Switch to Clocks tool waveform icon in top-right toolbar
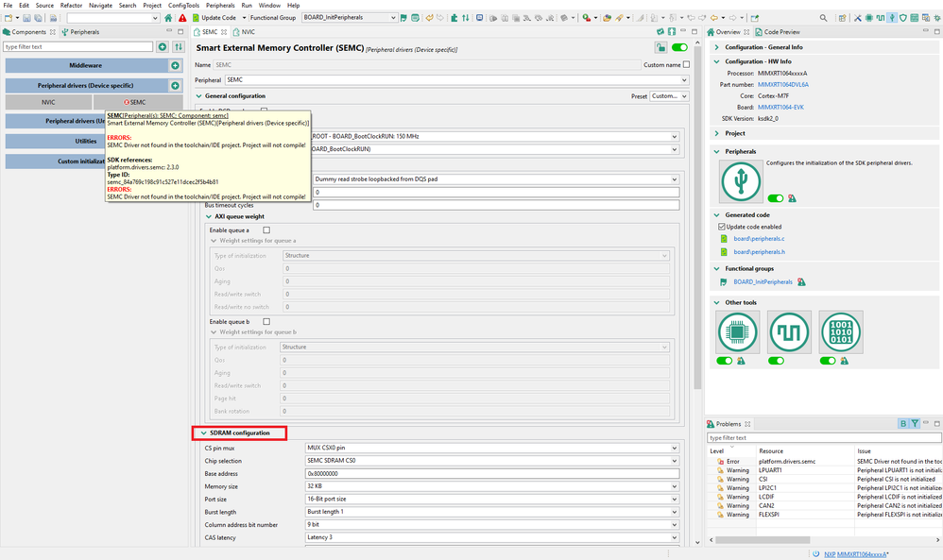This screenshot has width=943, height=560. (x=881, y=18)
